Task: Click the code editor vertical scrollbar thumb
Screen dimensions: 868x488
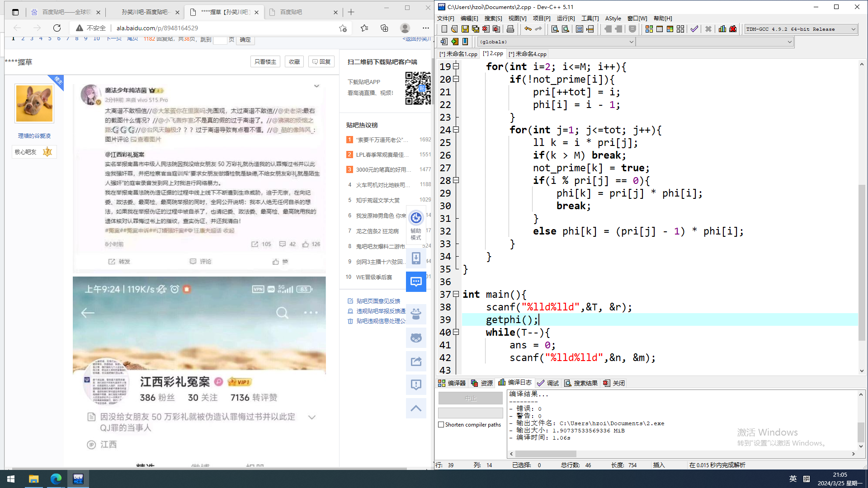Action: coord(862,262)
